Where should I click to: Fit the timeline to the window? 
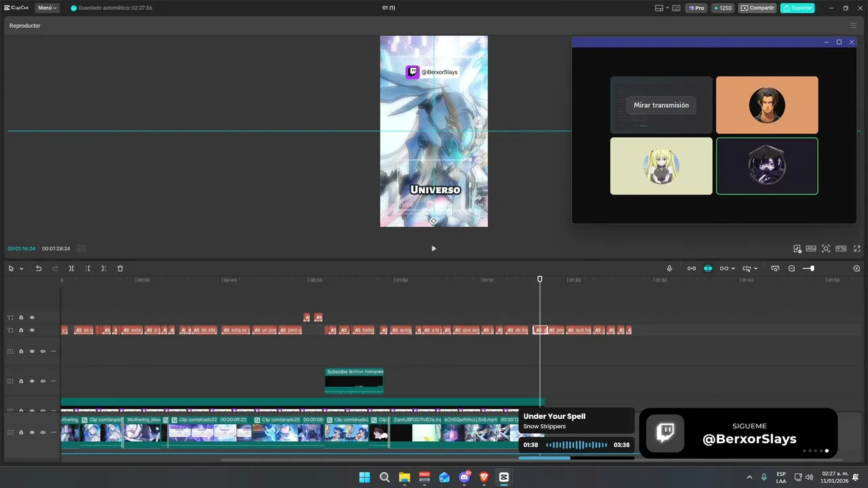point(775,268)
